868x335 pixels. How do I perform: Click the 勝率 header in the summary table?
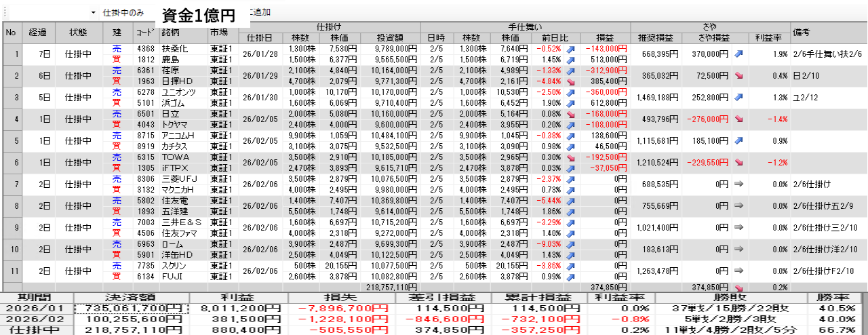click(x=837, y=298)
